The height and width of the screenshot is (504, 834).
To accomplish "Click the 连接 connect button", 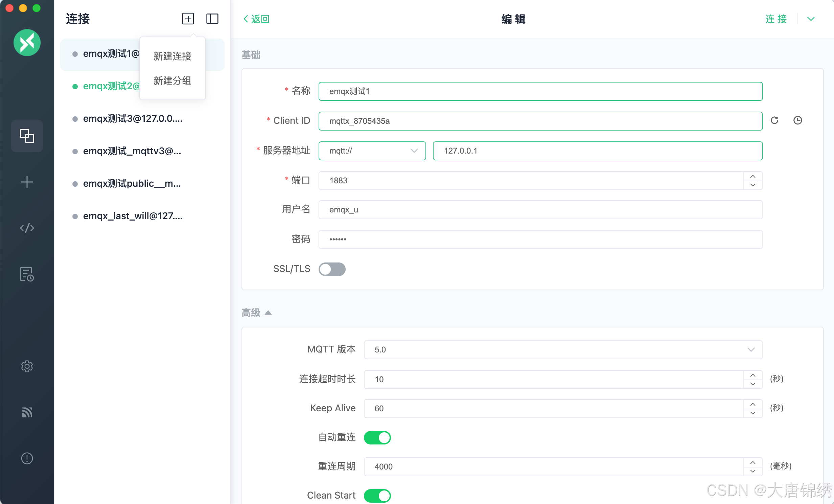I will pos(776,19).
